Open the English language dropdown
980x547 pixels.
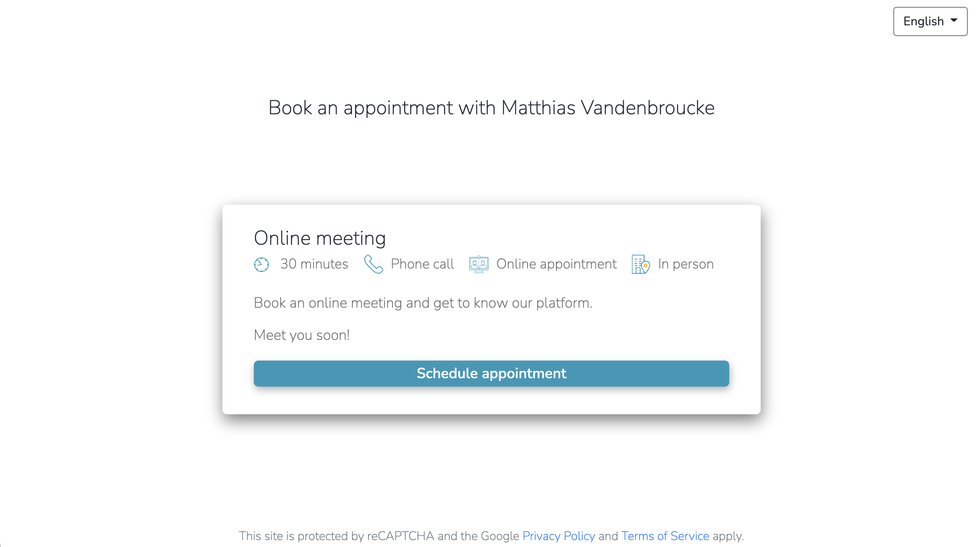(x=930, y=21)
